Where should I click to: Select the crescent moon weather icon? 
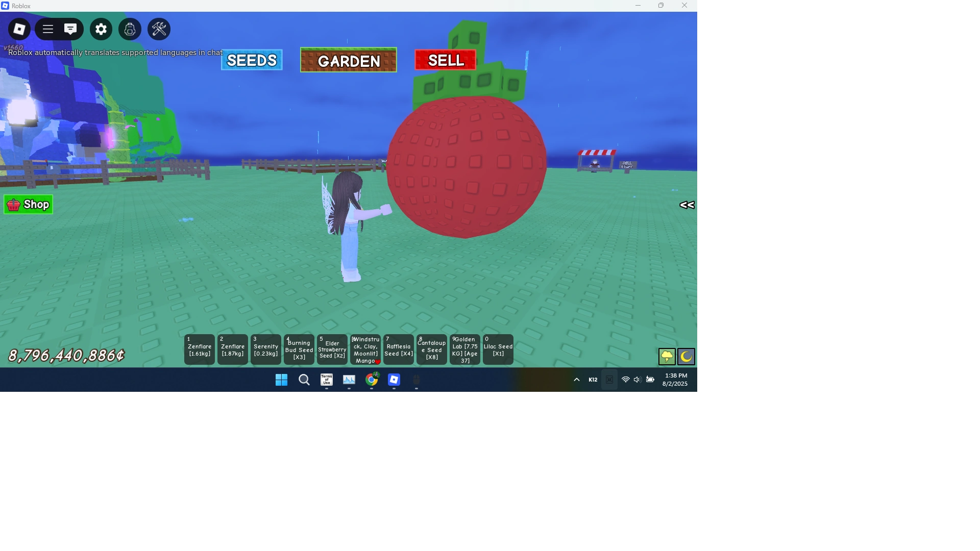[x=686, y=357]
